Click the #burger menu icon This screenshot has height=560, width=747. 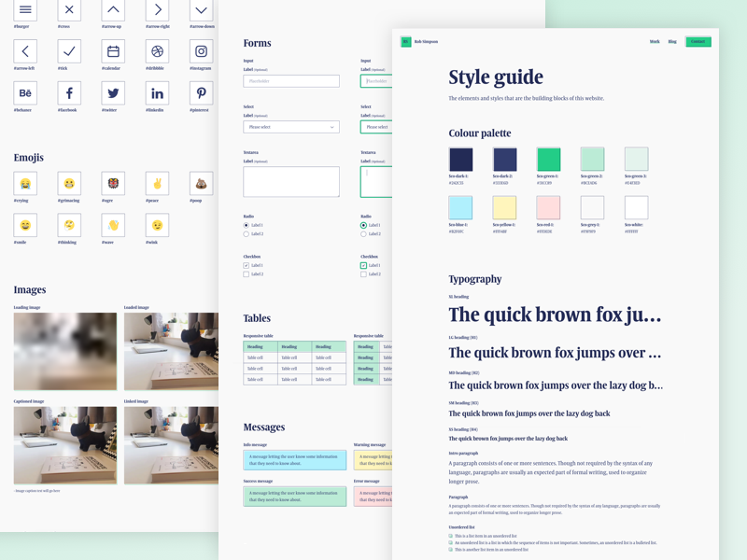[25, 10]
